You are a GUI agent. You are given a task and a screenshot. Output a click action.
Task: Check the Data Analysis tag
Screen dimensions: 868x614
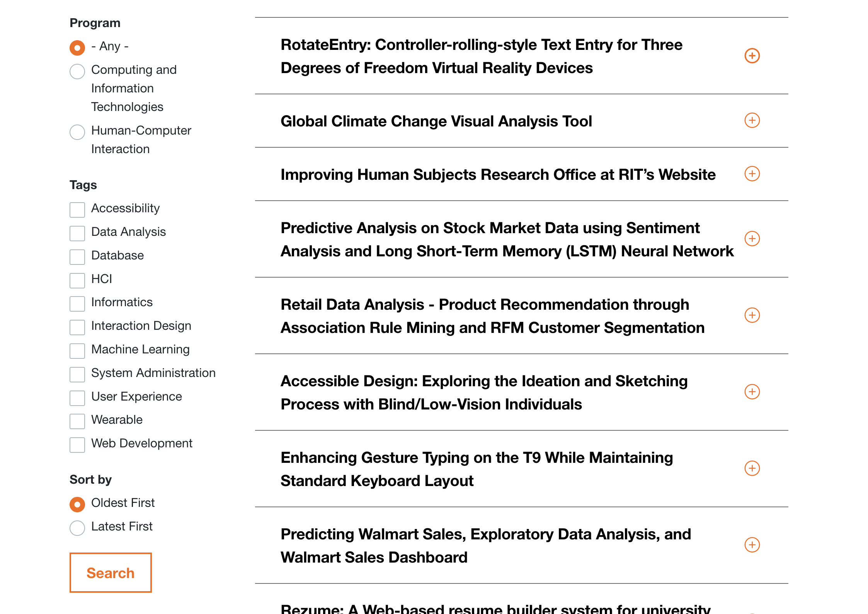pyautogui.click(x=77, y=233)
